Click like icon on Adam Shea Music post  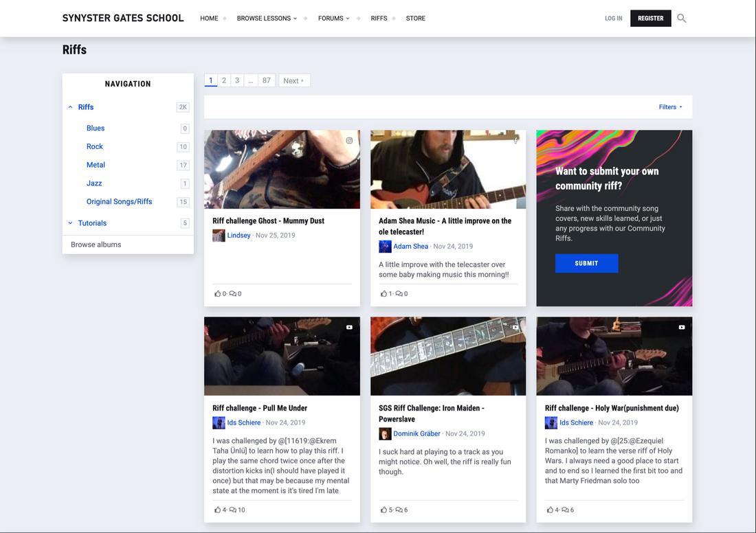[383, 294]
